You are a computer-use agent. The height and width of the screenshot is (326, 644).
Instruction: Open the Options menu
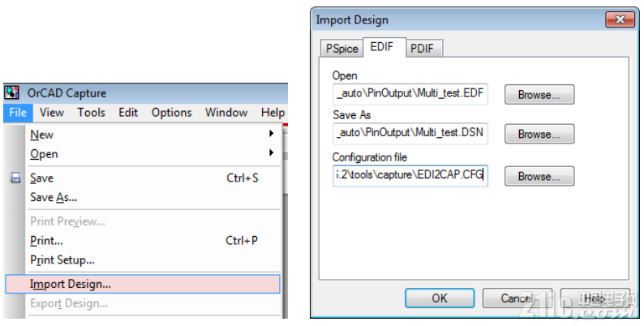point(172,113)
